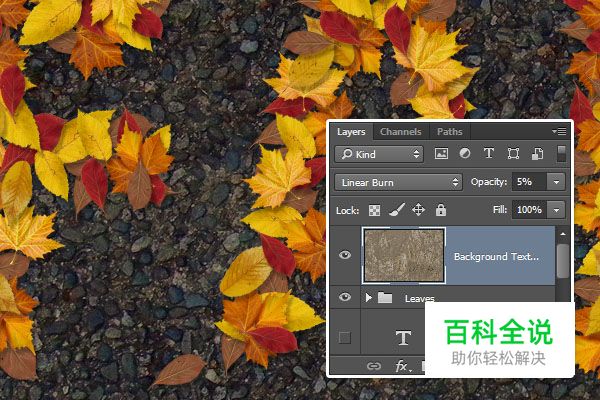Switch to the Channels tab
Image resolution: width=600 pixels, height=400 pixels.
(401, 132)
